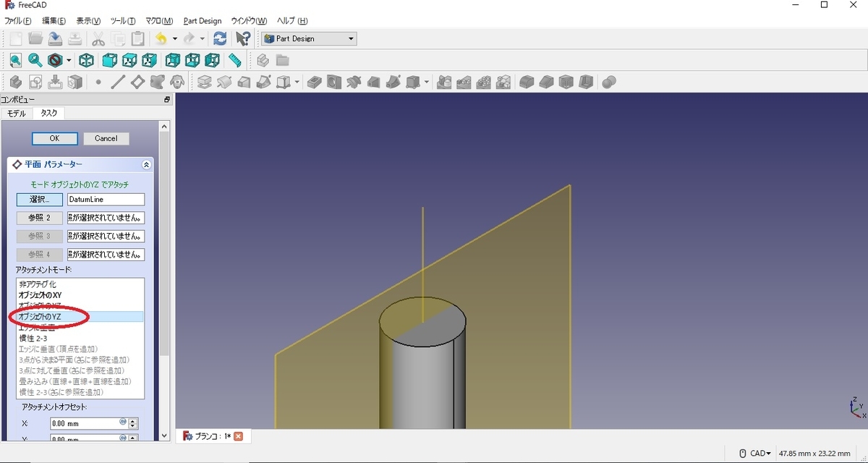Select the 慣性 2-3 attachment mode
The image size is (868, 463).
(x=80, y=338)
